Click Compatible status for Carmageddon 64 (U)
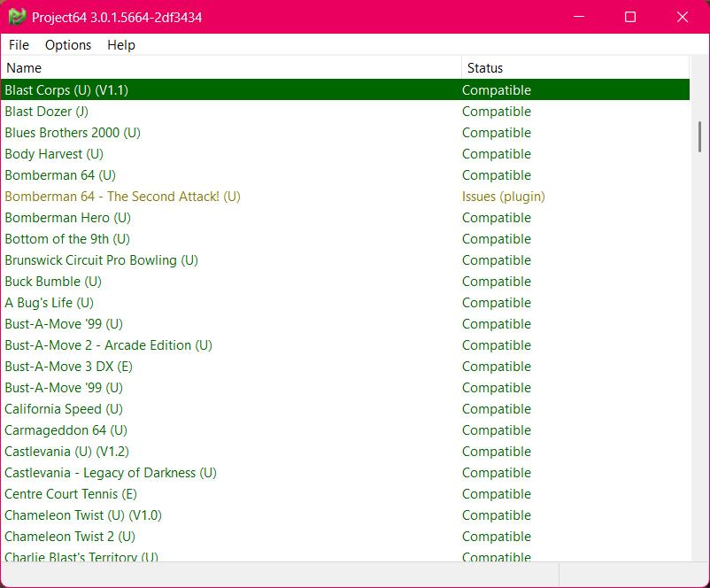Screen dimensions: 710x588 (x=497, y=430)
